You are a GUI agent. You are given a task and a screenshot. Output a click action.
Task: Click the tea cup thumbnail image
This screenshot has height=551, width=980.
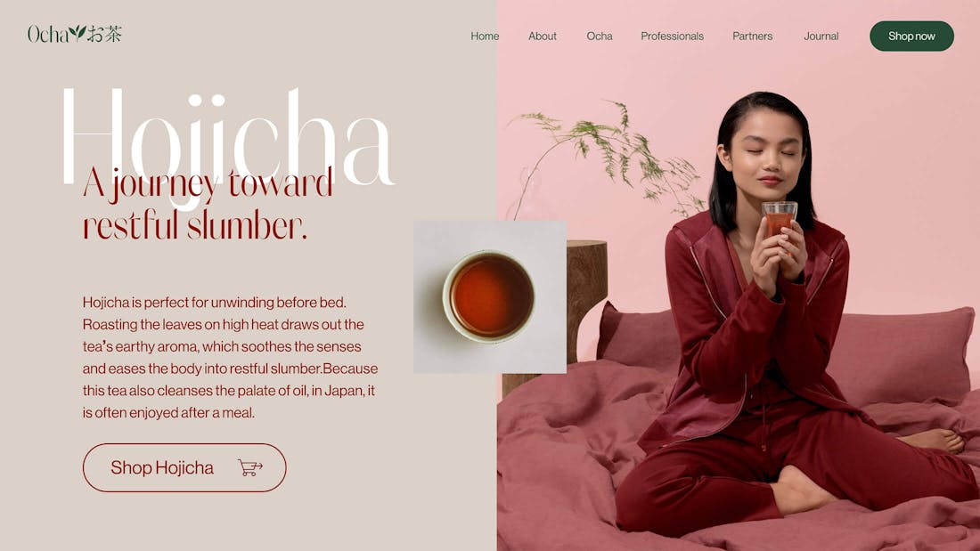490,296
